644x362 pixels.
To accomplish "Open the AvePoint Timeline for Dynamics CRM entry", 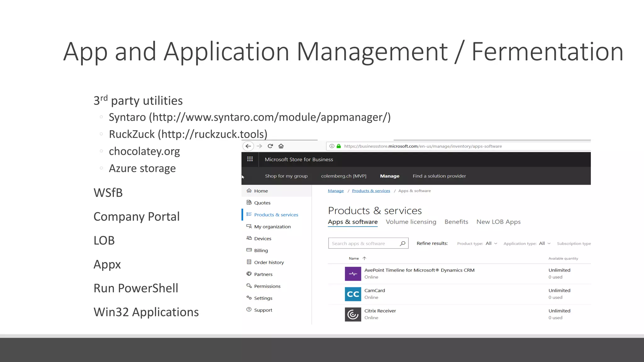I will [419, 270].
